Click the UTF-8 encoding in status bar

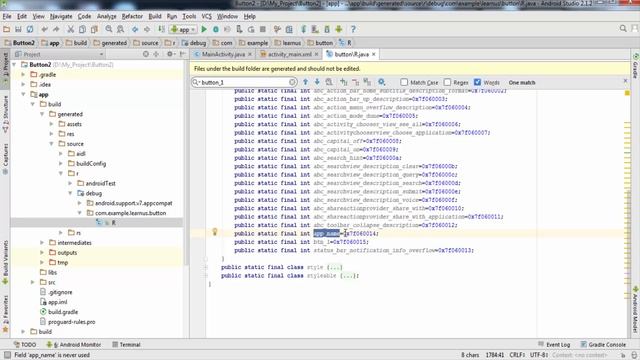539,355
